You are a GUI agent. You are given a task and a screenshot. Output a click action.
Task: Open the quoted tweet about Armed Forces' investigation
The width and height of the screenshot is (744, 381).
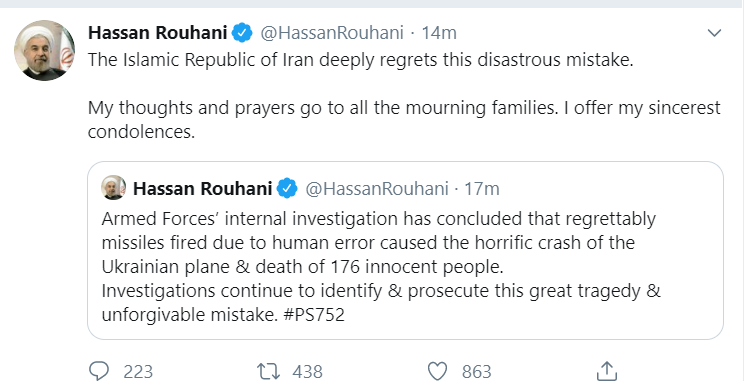[x=405, y=251]
